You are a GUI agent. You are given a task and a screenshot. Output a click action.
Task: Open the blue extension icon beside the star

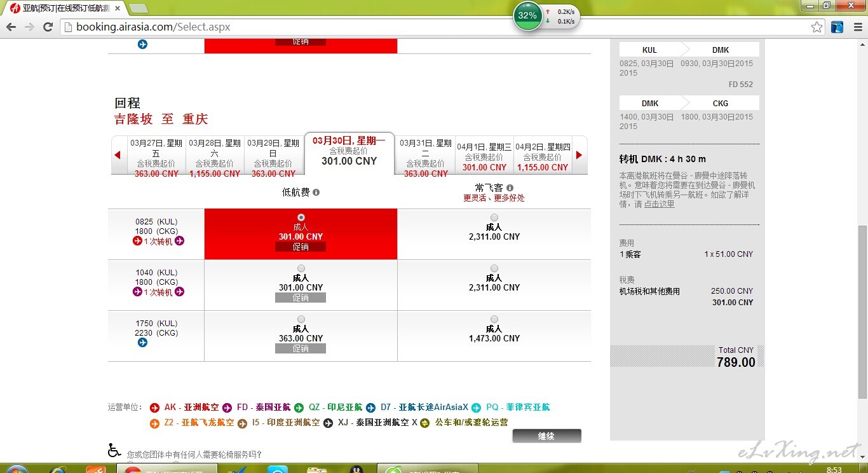point(837,27)
